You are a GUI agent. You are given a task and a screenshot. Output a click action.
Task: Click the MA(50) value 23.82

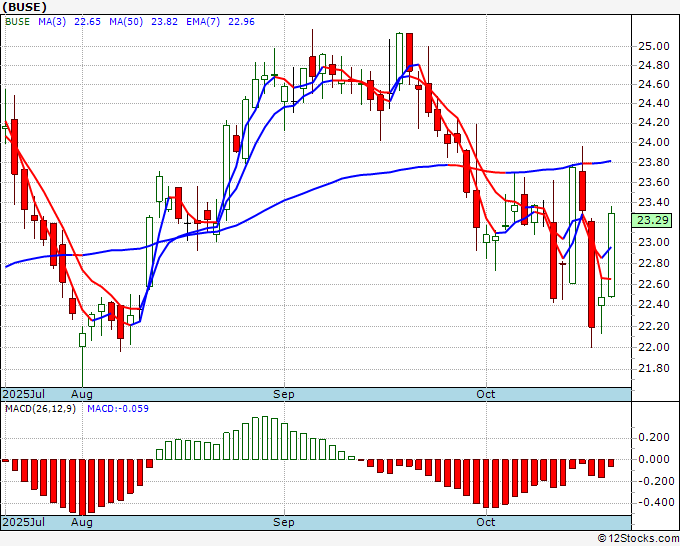164,22
